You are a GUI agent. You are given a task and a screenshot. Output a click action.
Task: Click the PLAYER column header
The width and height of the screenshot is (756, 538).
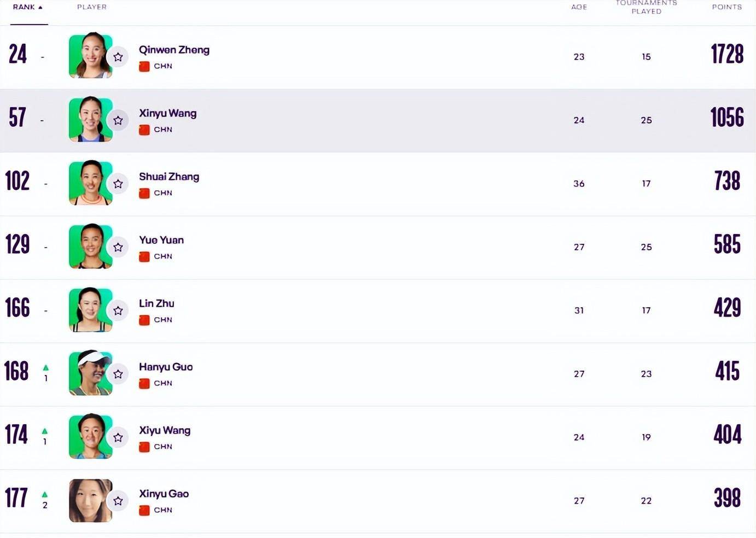tap(92, 7)
